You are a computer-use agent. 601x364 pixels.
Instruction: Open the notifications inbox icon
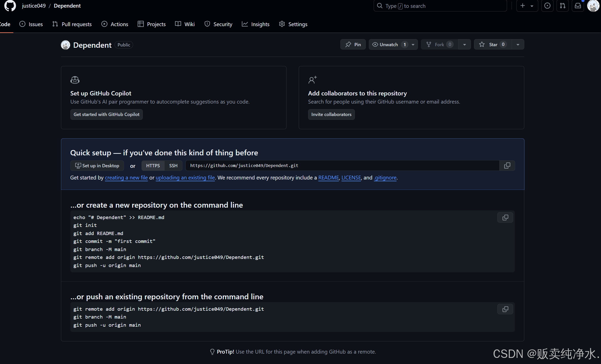[578, 6]
